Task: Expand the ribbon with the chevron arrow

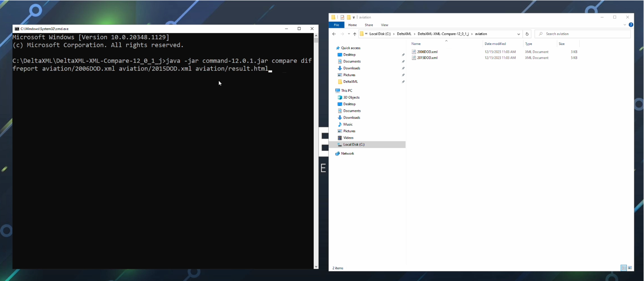Action: 626,25
